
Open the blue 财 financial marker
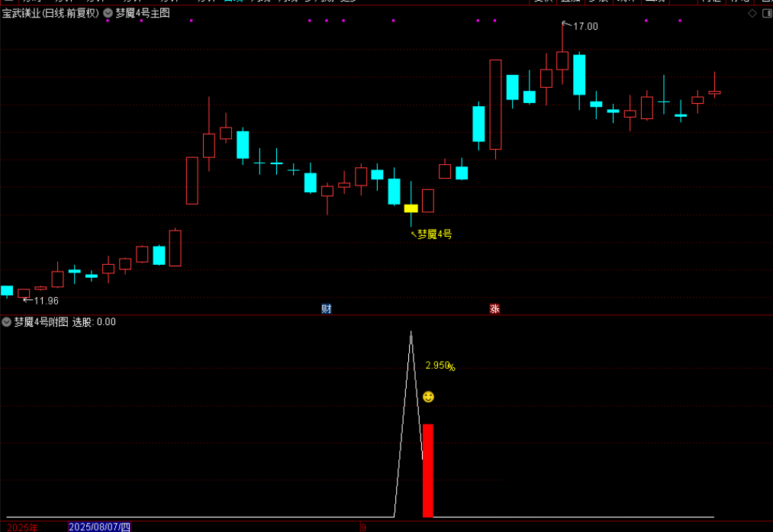click(326, 308)
